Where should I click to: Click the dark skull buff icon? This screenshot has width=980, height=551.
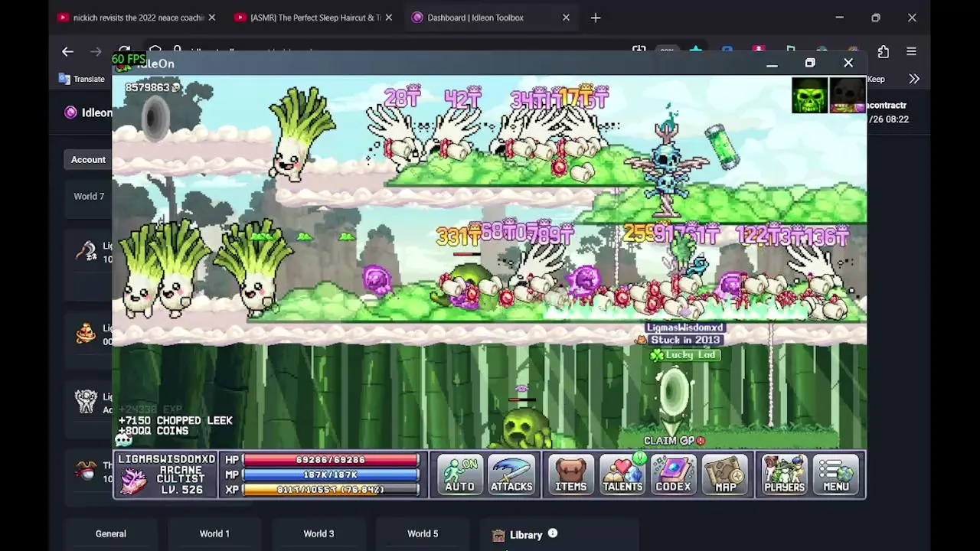[848, 96]
